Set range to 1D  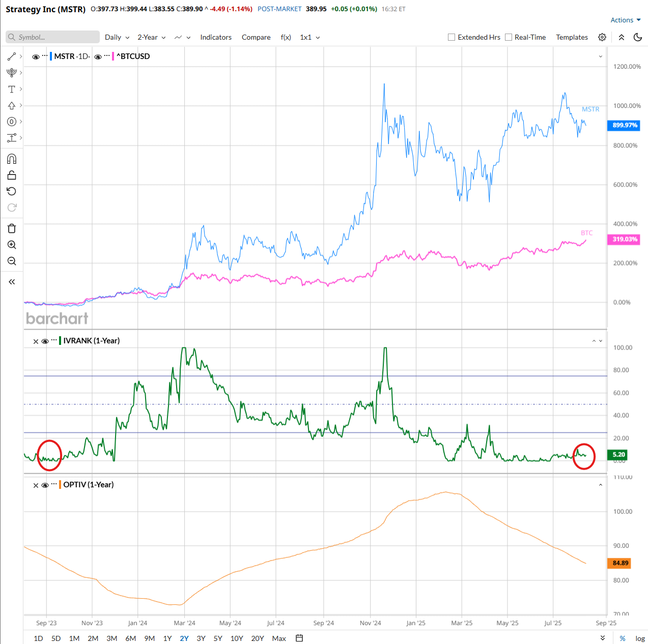click(x=38, y=638)
